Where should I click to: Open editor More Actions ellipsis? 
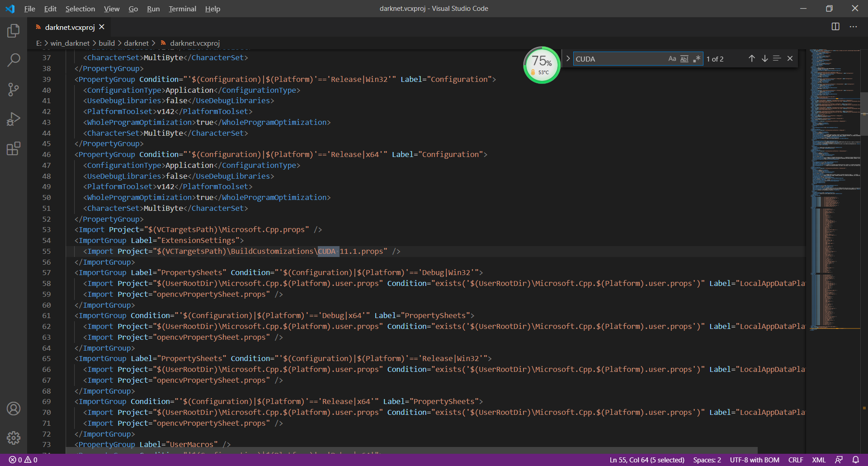[x=853, y=27]
